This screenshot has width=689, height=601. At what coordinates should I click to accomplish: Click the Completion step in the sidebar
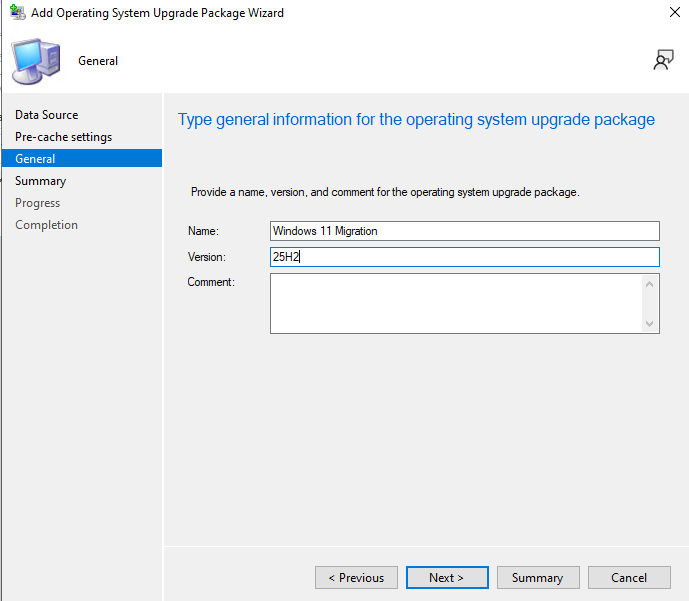[x=46, y=225]
